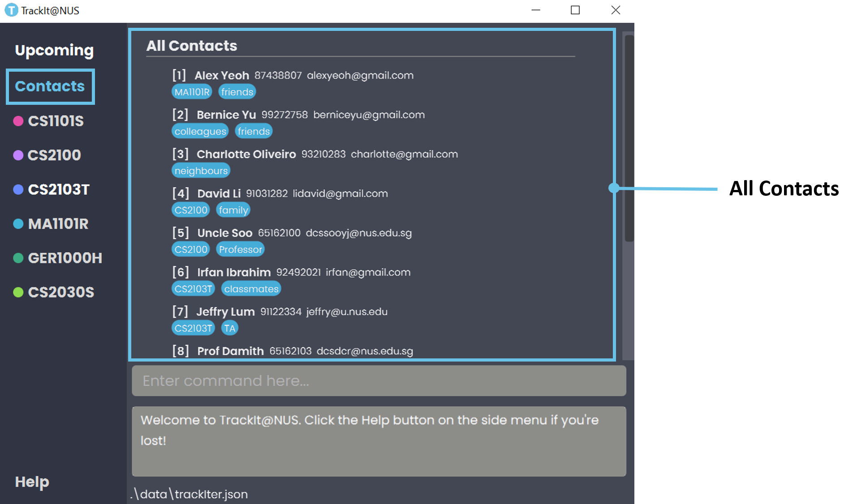Viewport: 853px width, 504px height.
Task: Click the TrackIt@NUS app icon in title bar
Action: (11, 10)
